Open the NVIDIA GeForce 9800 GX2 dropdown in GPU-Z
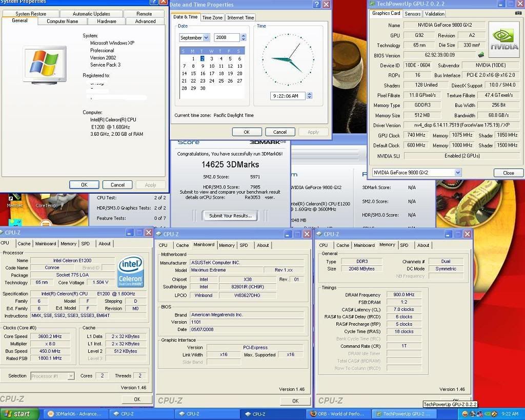 click(x=458, y=173)
